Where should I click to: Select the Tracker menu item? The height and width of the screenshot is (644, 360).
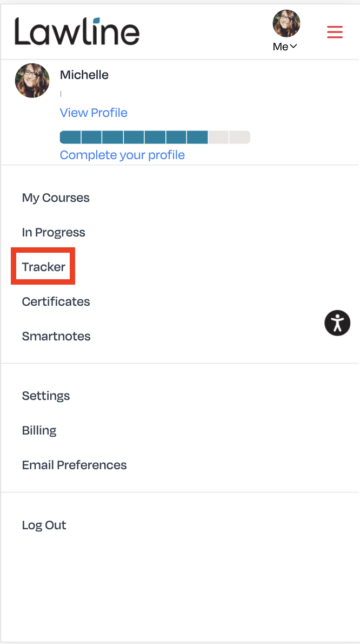[x=43, y=267]
